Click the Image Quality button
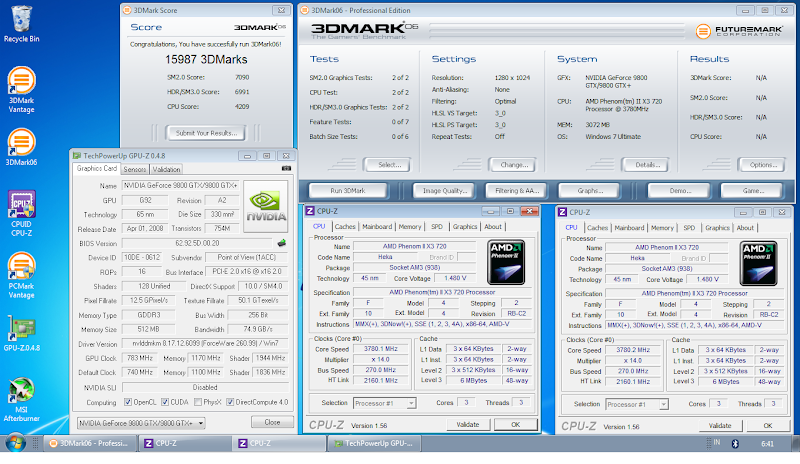 pos(444,191)
